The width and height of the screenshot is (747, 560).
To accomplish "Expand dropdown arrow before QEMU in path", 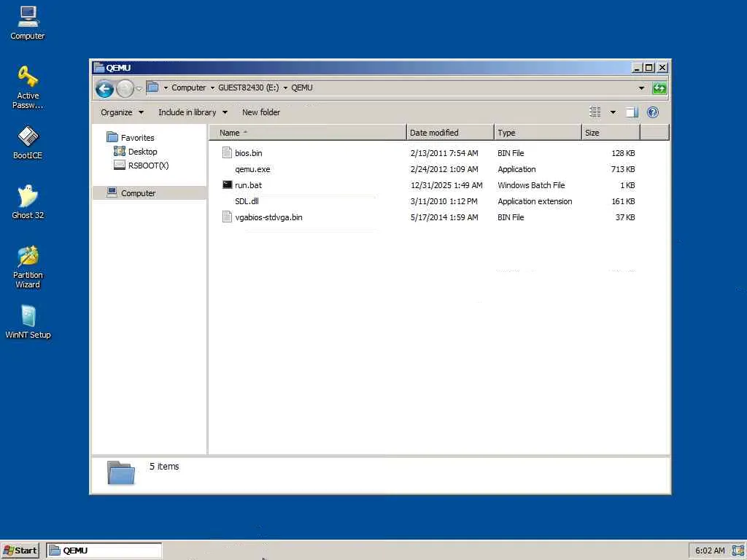I will pos(285,87).
